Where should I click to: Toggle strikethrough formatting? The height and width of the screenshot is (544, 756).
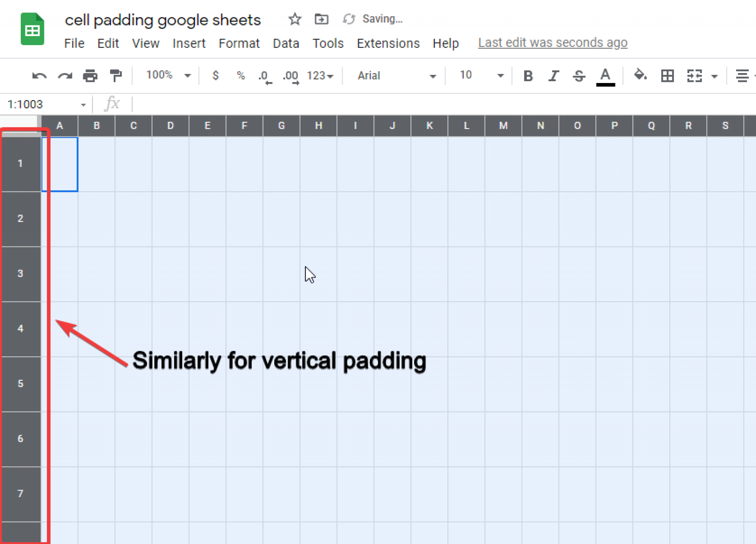click(x=579, y=76)
